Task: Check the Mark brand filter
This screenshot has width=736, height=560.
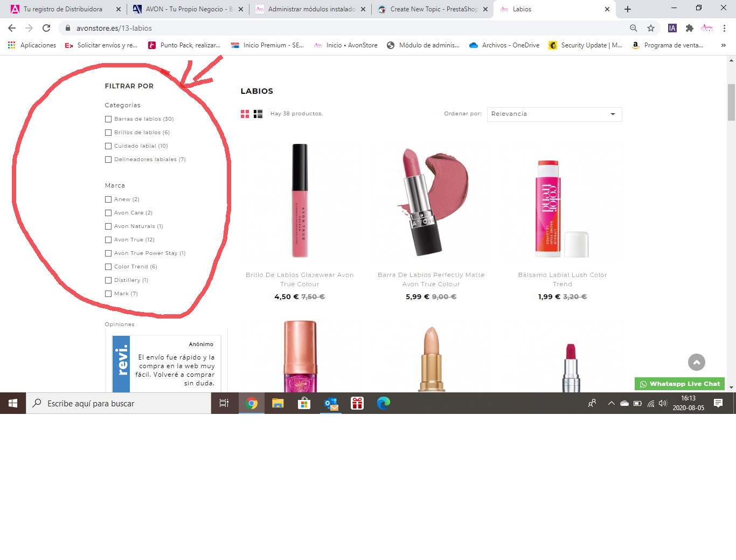Action: click(108, 294)
